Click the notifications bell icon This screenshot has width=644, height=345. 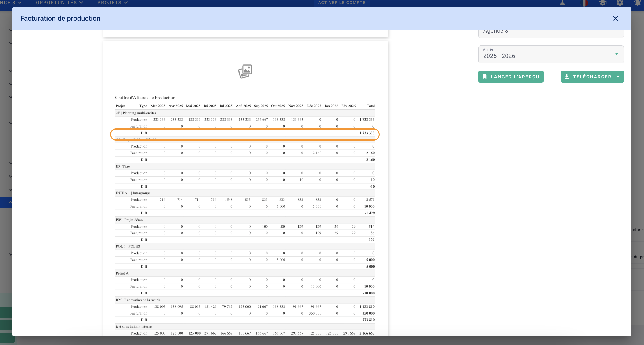click(638, 3)
